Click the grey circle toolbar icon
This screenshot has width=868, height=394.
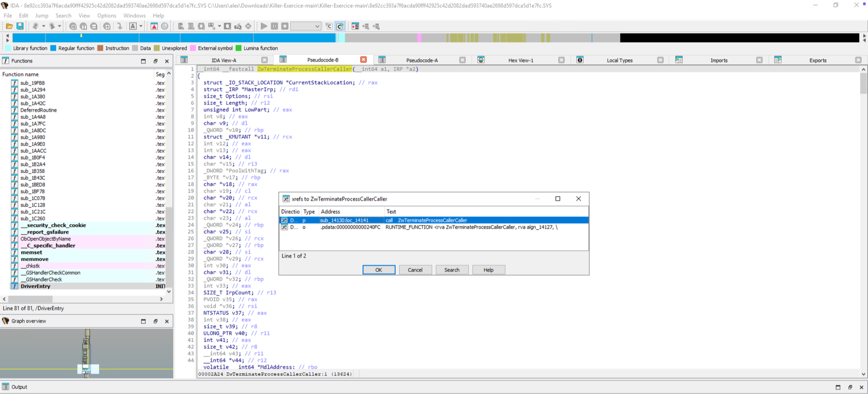point(165,26)
